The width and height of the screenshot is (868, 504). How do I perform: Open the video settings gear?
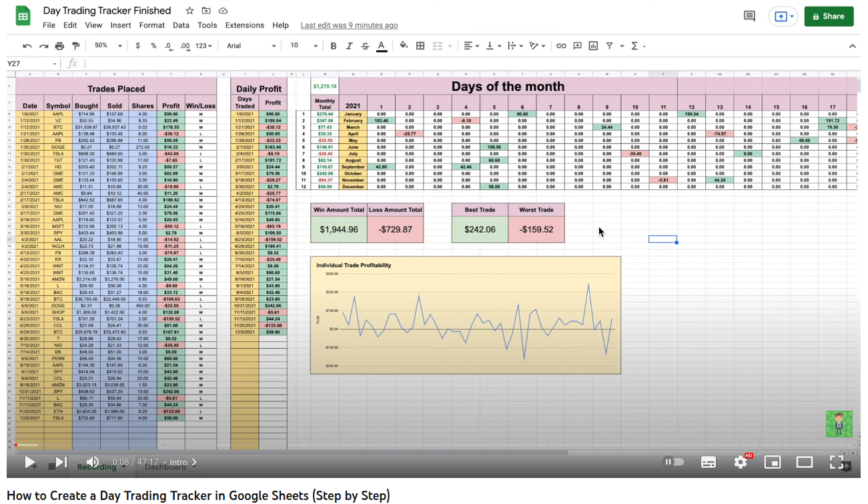coord(741,462)
